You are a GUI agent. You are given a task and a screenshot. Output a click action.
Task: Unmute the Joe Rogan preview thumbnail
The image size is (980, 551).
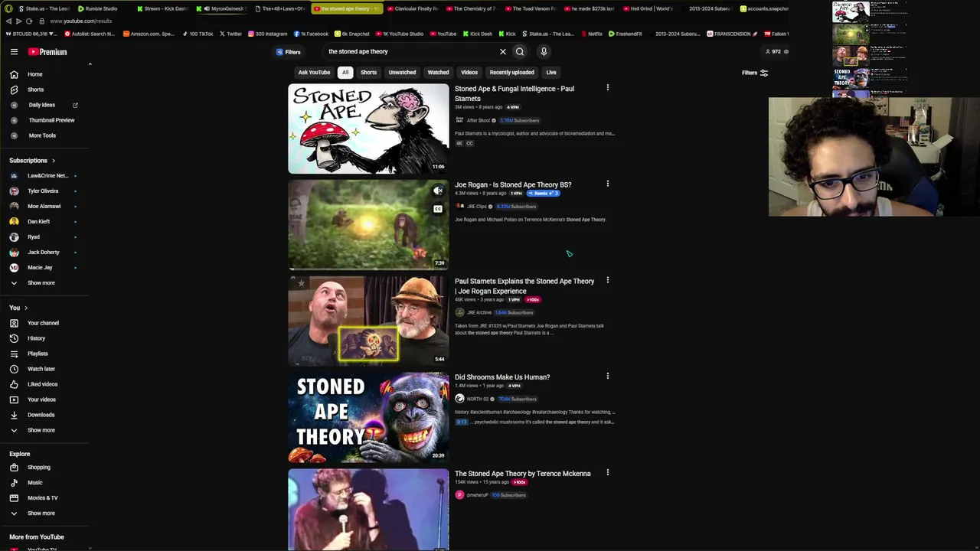coord(438,191)
